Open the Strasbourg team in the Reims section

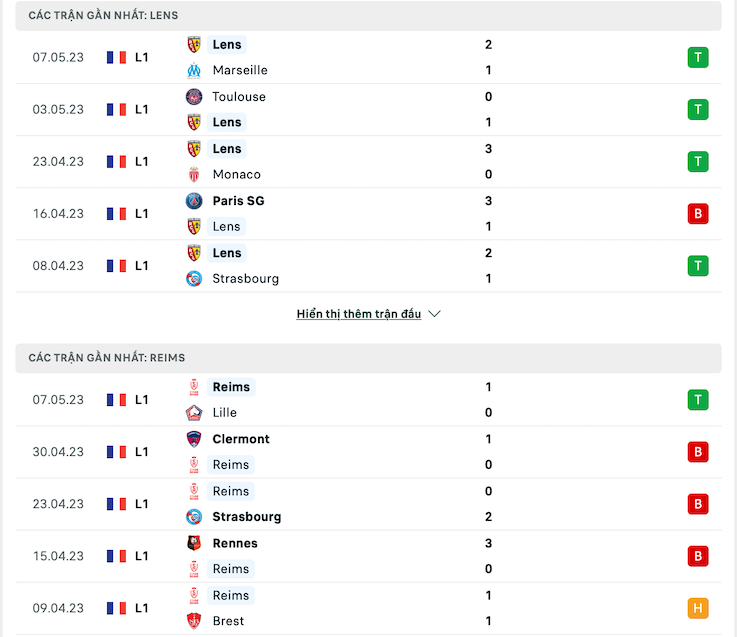[247, 517]
